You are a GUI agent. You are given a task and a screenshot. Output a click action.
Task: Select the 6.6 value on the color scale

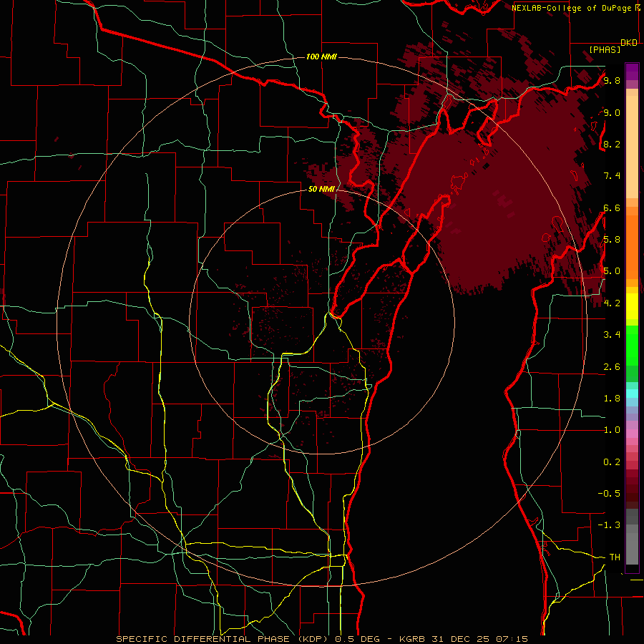coord(612,208)
